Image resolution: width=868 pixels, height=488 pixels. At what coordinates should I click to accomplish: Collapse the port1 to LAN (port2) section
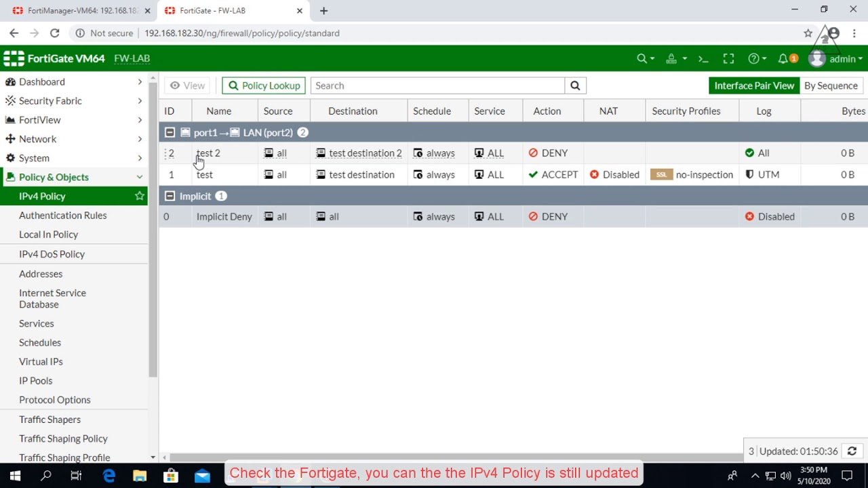click(170, 133)
